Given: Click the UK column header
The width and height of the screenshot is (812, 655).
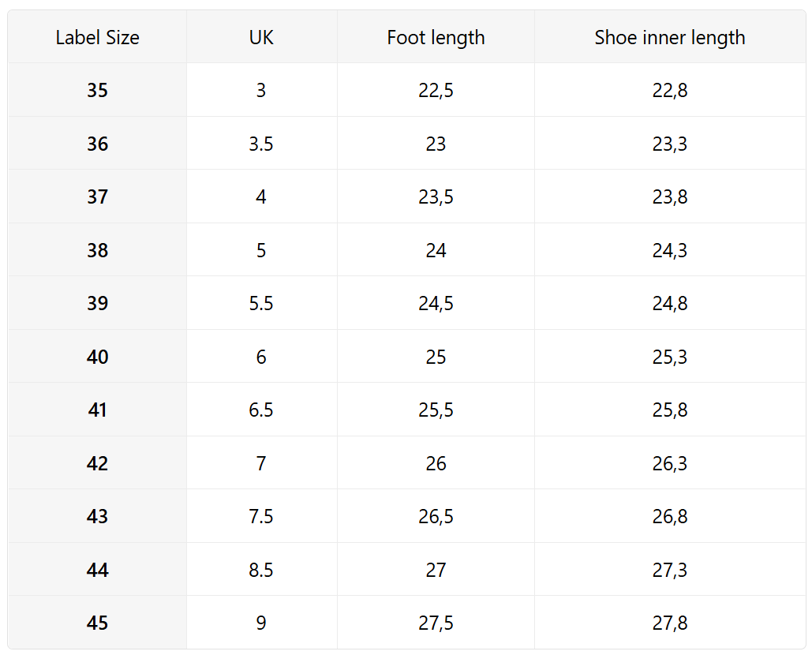Looking at the screenshot, I should [261, 37].
